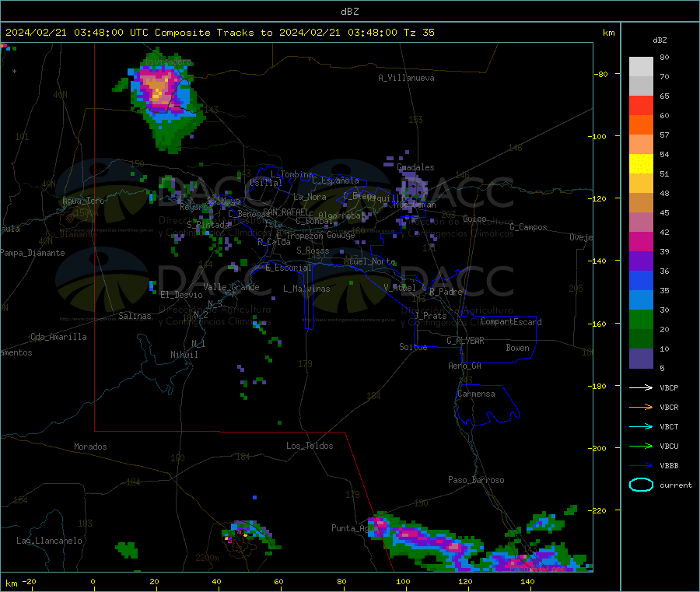Image resolution: width=700 pixels, height=592 pixels.
Task: Click the 'SAN_RAFAEL' map label
Action: 285,212
